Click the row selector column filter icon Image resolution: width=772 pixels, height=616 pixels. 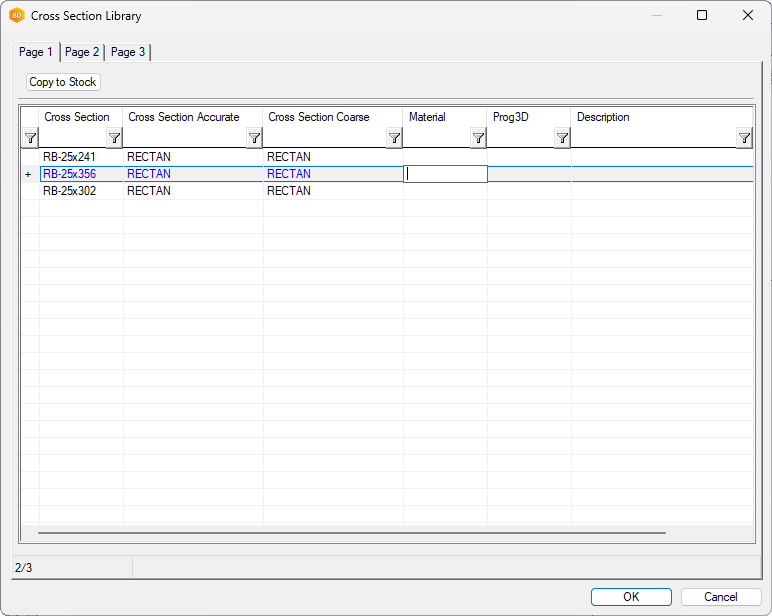tap(30, 138)
